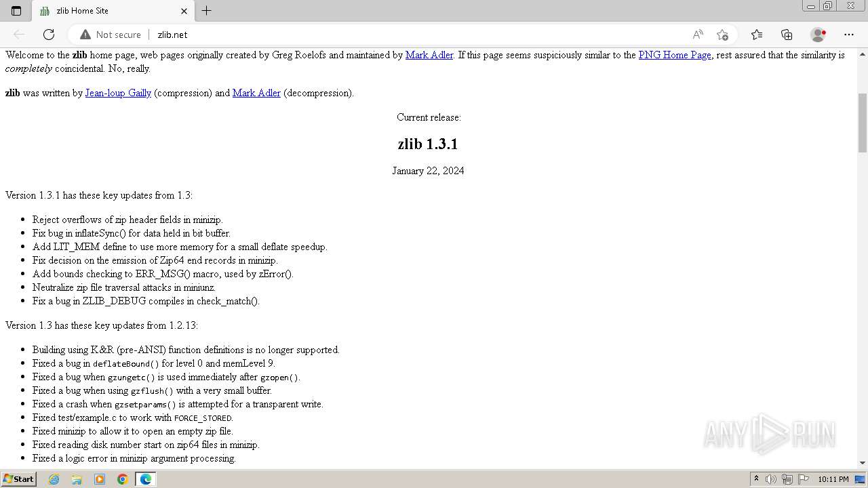Select the zlib Home Site tab

(113, 11)
